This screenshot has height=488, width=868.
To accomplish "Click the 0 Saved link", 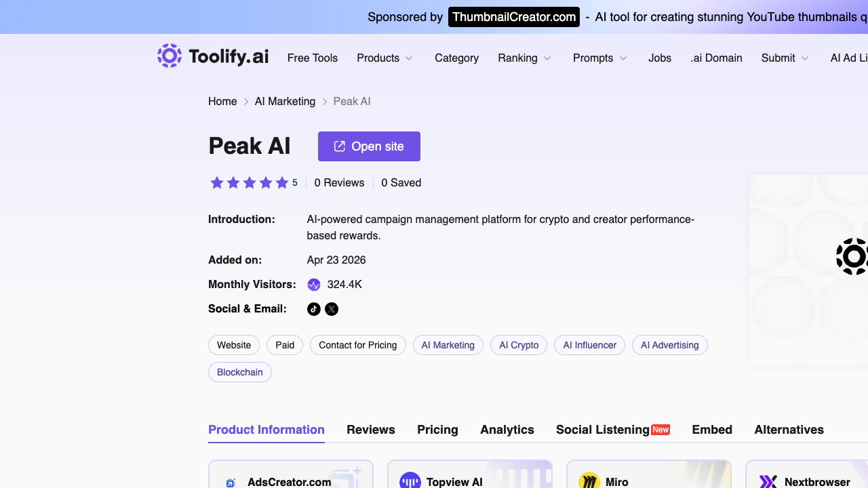I will click(x=401, y=183).
